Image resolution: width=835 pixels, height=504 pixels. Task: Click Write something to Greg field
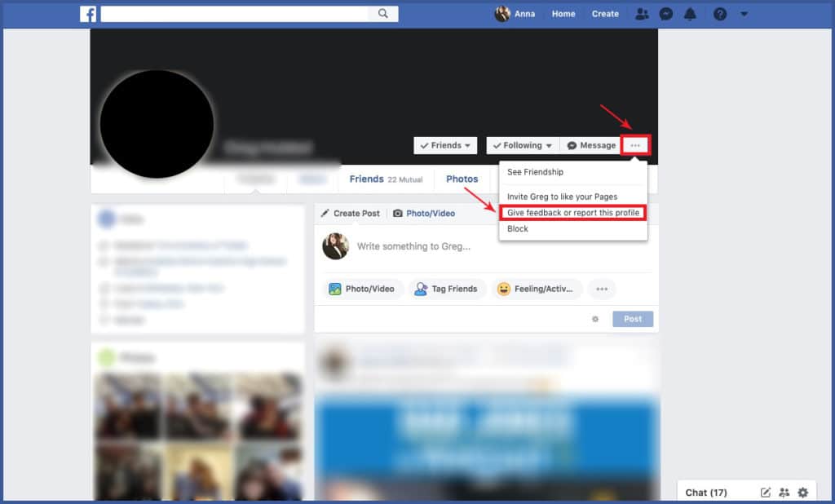(x=413, y=246)
